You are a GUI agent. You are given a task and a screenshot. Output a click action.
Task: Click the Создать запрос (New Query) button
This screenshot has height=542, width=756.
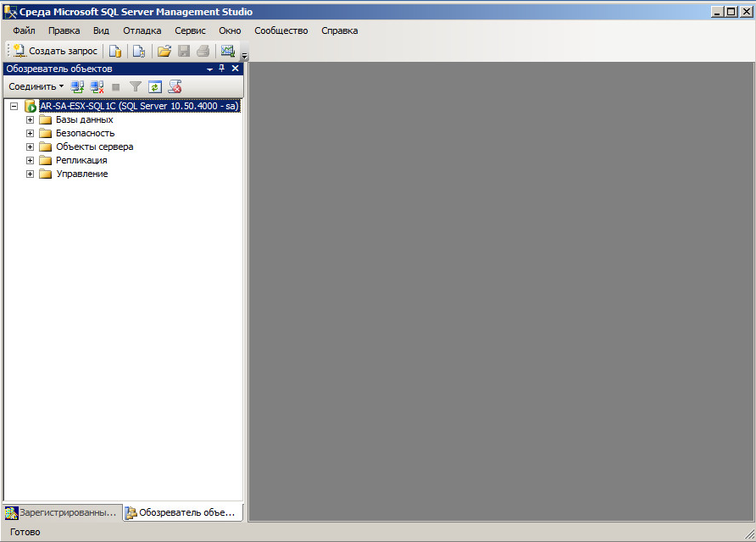coord(55,51)
